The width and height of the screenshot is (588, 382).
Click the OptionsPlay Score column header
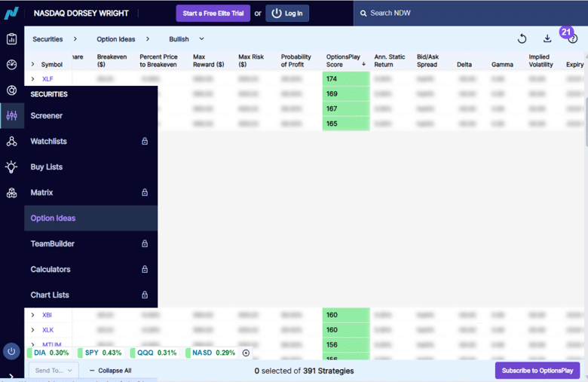(x=343, y=61)
